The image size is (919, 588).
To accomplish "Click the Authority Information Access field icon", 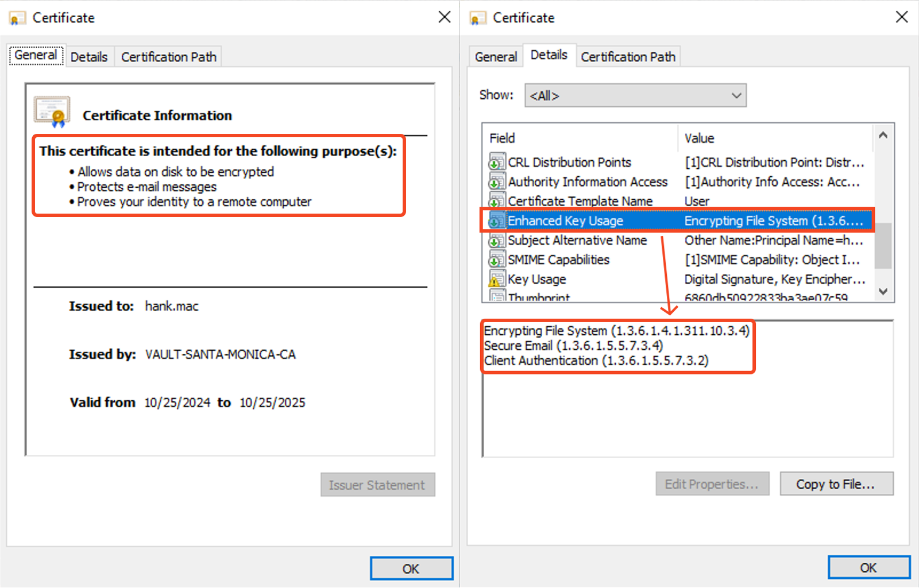I will 496,181.
